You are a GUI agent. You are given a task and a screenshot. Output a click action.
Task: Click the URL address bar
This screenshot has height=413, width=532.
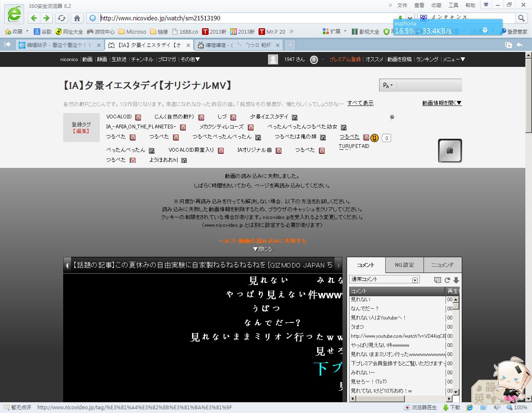tap(247, 18)
